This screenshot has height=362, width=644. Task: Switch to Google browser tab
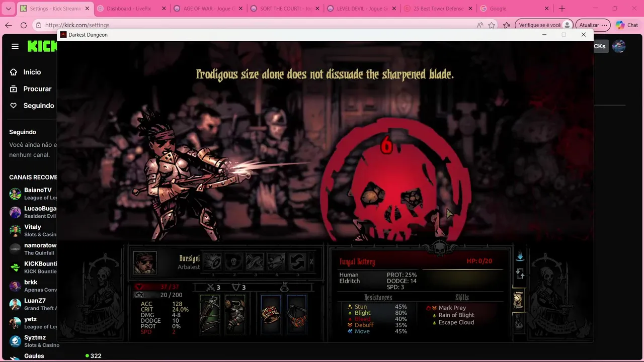[515, 9]
